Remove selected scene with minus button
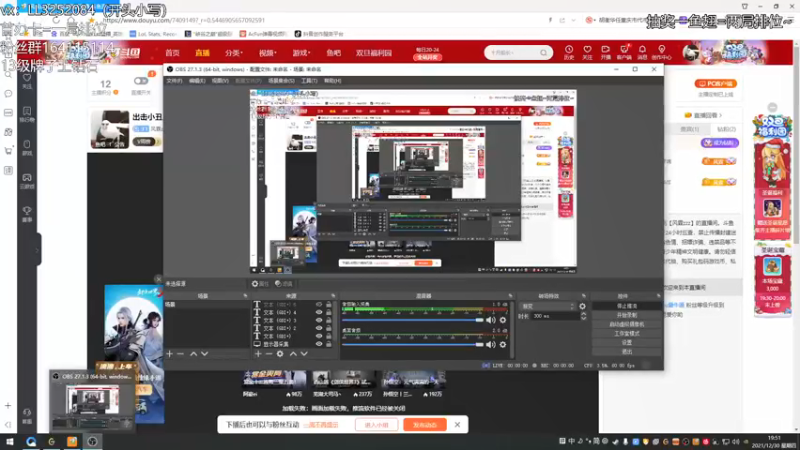 pos(181,354)
